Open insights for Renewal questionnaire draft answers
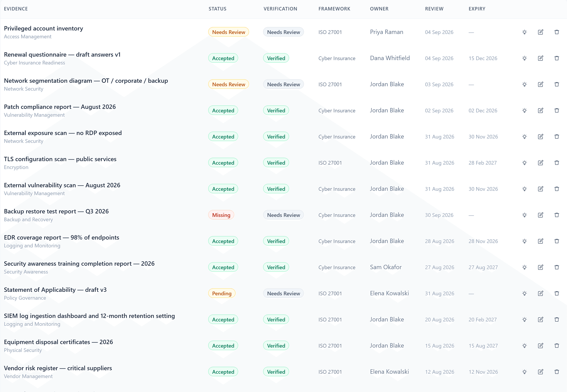This screenshot has height=392, width=567. [x=525, y=58]
